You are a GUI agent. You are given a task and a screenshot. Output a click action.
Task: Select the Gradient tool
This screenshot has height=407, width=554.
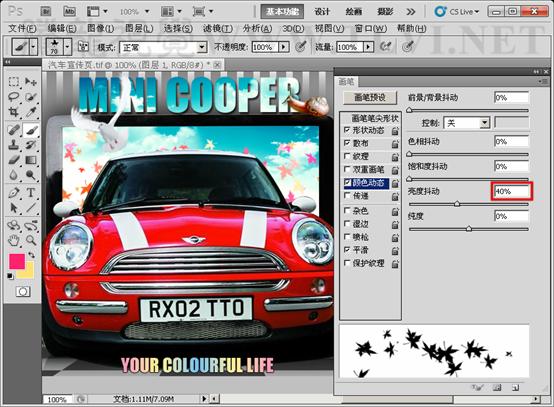pyautogui.click(x=31, y=160)
